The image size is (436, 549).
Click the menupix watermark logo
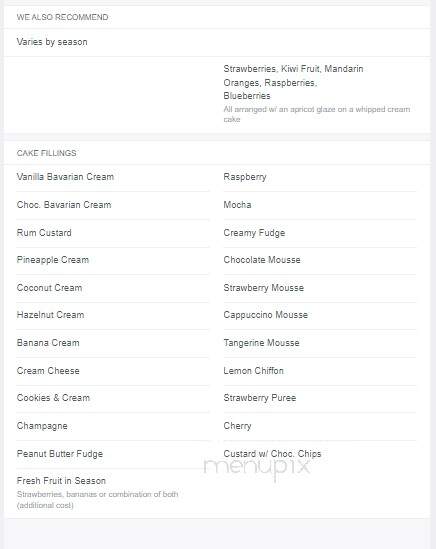(x=257, y=468)
